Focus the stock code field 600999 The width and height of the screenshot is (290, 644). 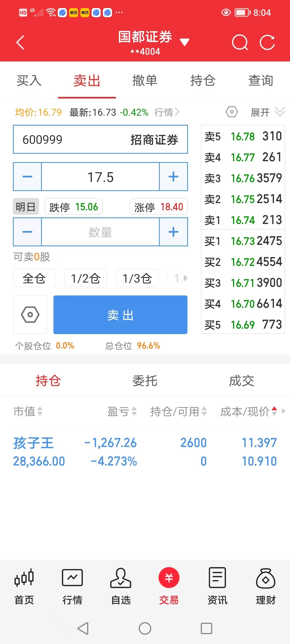coord(100,140)
